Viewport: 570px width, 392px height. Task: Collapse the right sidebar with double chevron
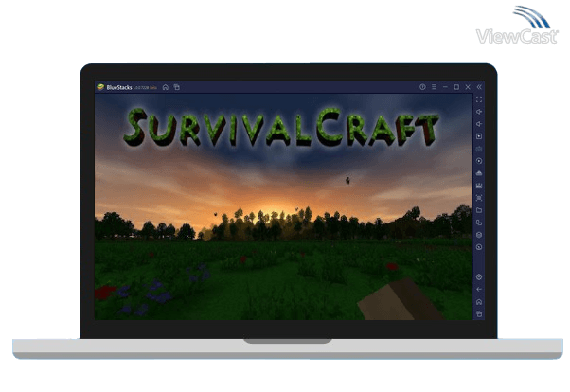[x=479, y=87]
